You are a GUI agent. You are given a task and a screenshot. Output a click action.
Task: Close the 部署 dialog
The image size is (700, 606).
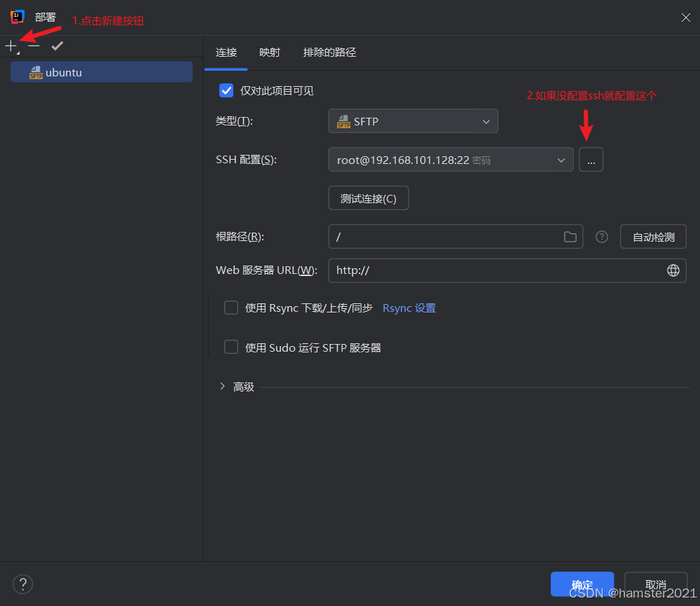pyautogui.click(x=686, y=18)
